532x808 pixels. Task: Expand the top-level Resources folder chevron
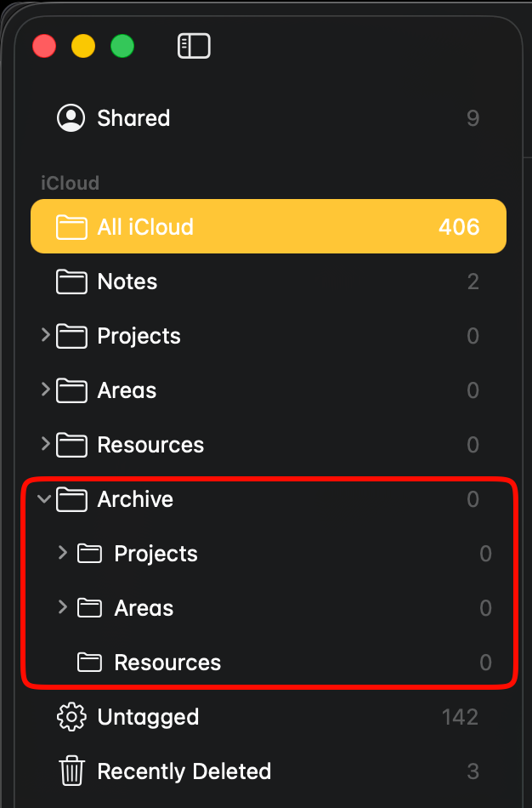point(45,445)
